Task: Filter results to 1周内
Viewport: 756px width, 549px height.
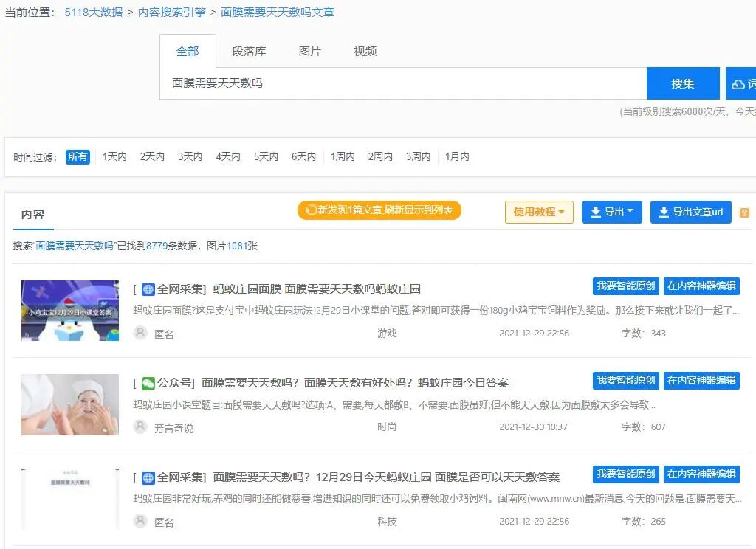Action: [343, 156]
